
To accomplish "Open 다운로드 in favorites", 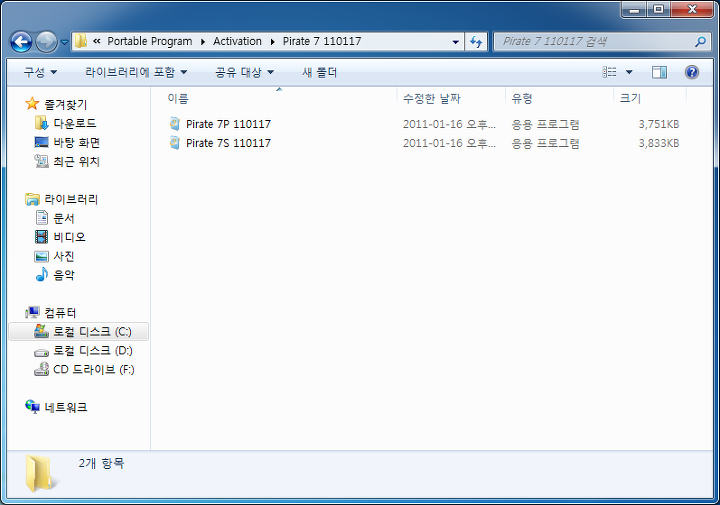I will (75, 123).
